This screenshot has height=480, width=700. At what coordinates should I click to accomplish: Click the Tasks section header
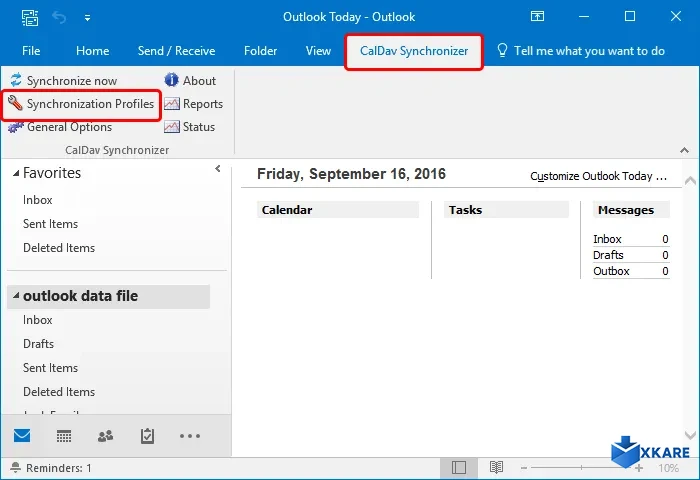506,210
